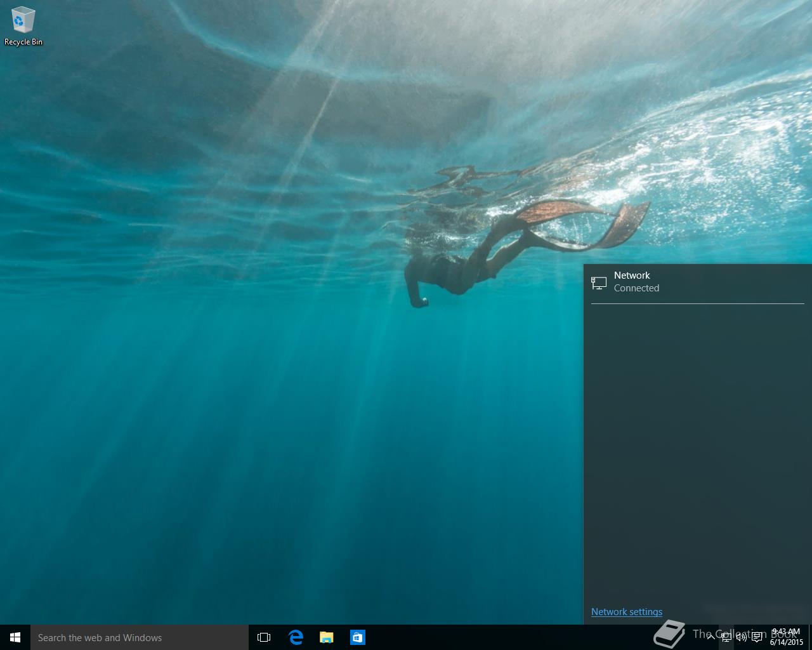This screenshot has width=812, height=650.
Task: Open the Network settings link
Action: [627, 612]
